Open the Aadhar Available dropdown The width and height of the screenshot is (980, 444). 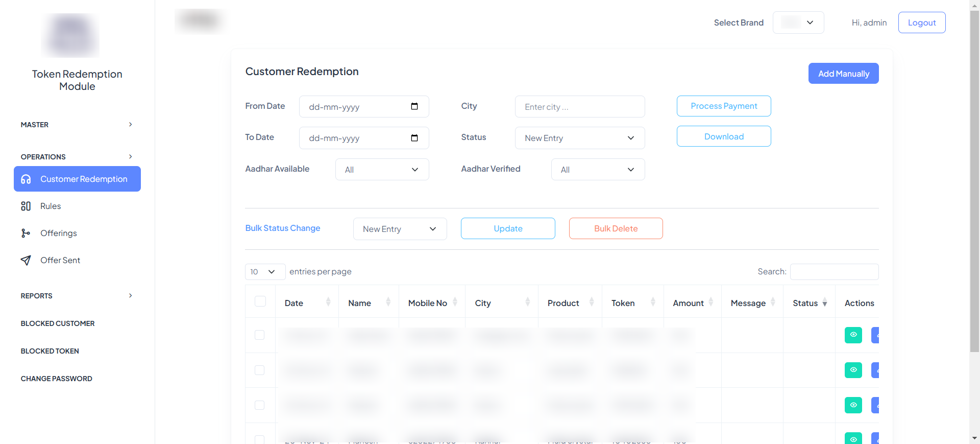pos(382,170)
